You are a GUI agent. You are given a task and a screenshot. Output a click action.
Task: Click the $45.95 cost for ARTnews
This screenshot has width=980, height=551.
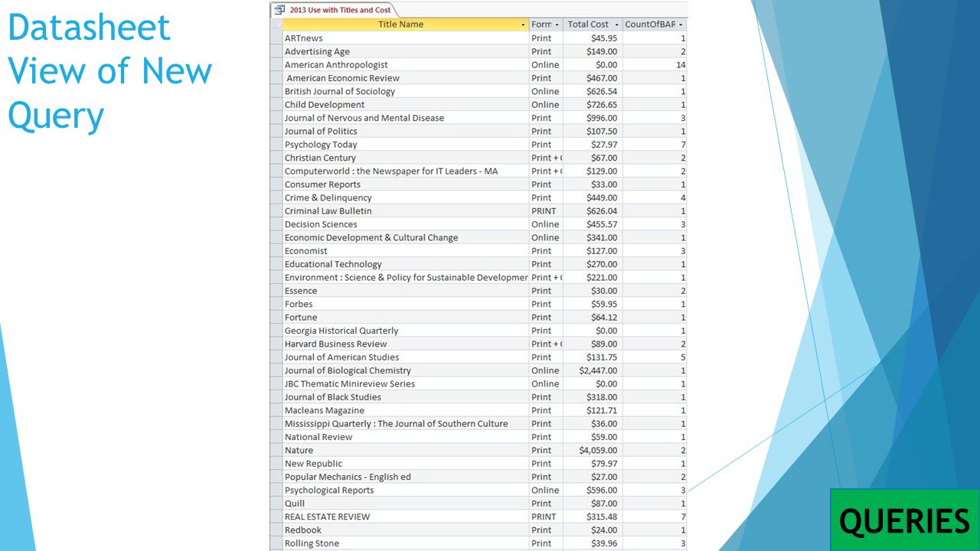(x=593, y=38)
